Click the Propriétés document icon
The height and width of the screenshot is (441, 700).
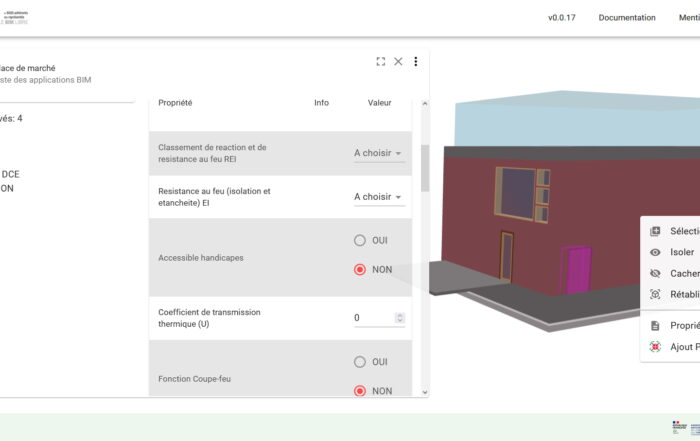(x=655, y=325)
